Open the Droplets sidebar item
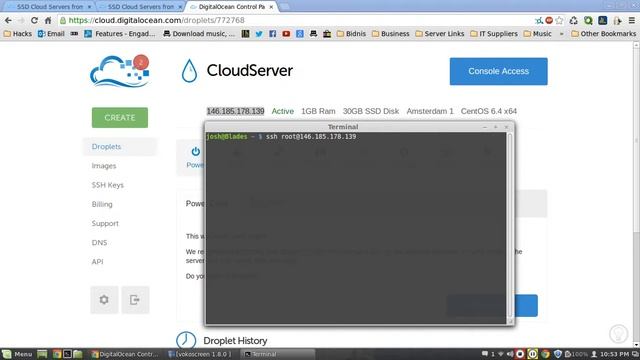 coord(120,147)
